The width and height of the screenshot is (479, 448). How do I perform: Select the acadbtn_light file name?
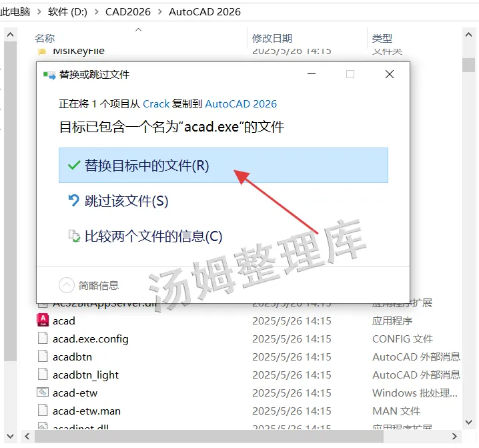[x=85, y=375]
